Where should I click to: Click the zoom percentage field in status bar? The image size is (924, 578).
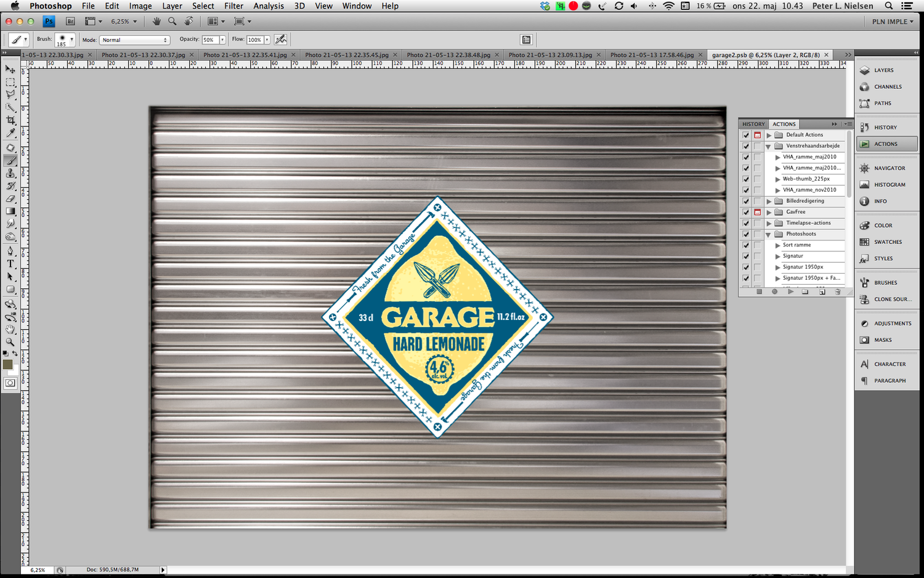(x=38, y=570)
